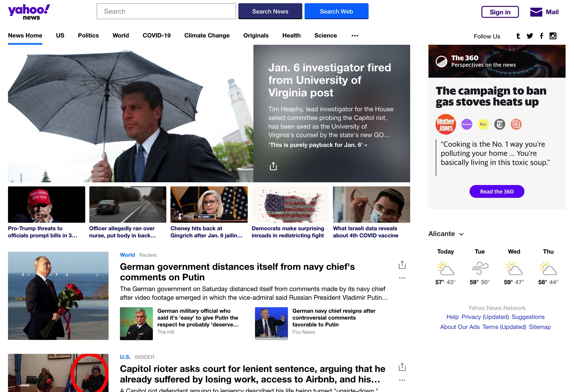Open the German government distances itself headline
The width and height of the screenshot is (574, 392).
(237, 272)
